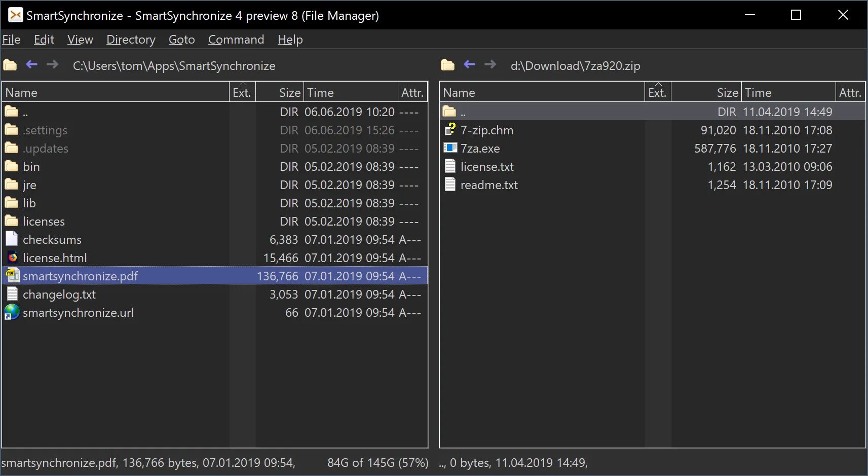Click the parent folder icon in right pane

coord(449,112)
